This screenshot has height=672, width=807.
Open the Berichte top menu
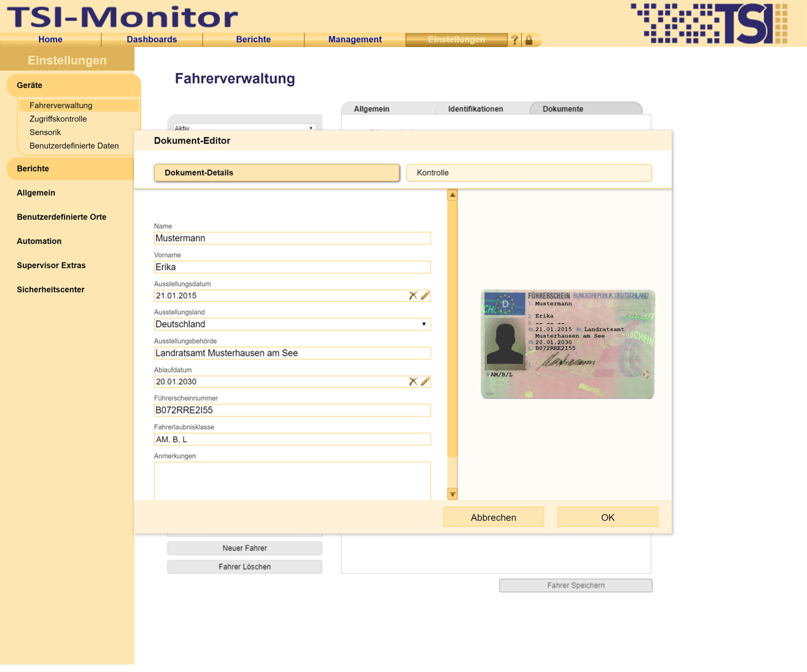click(x=254, y=40)
